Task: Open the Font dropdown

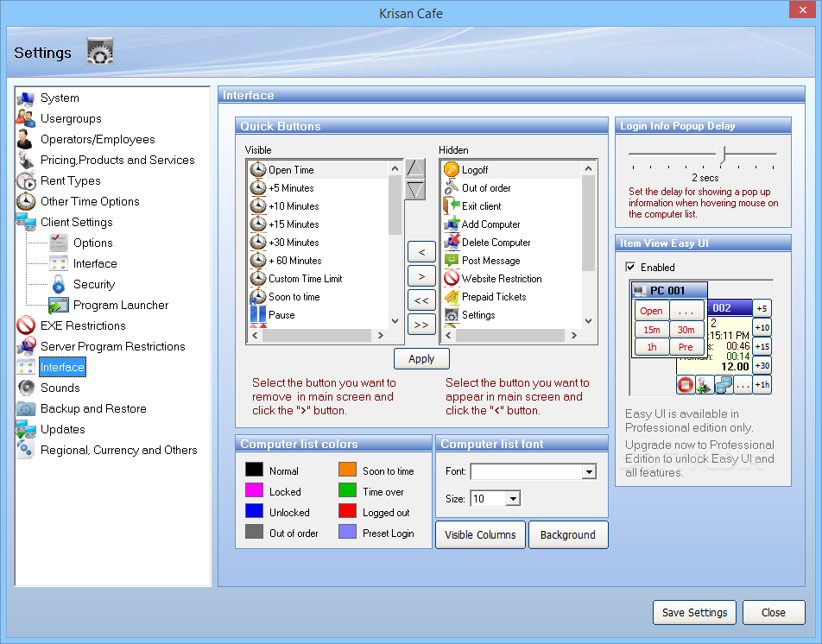Action: pos(589,472)
